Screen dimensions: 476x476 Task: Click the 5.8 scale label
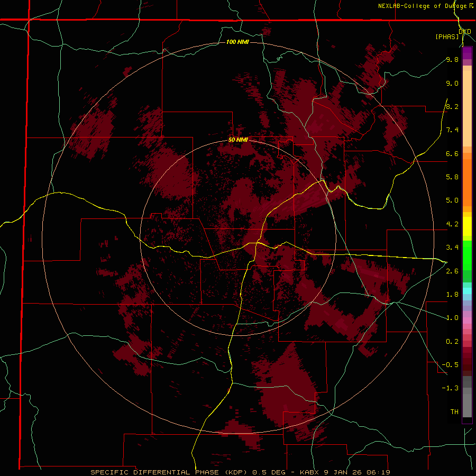[452, 177]
